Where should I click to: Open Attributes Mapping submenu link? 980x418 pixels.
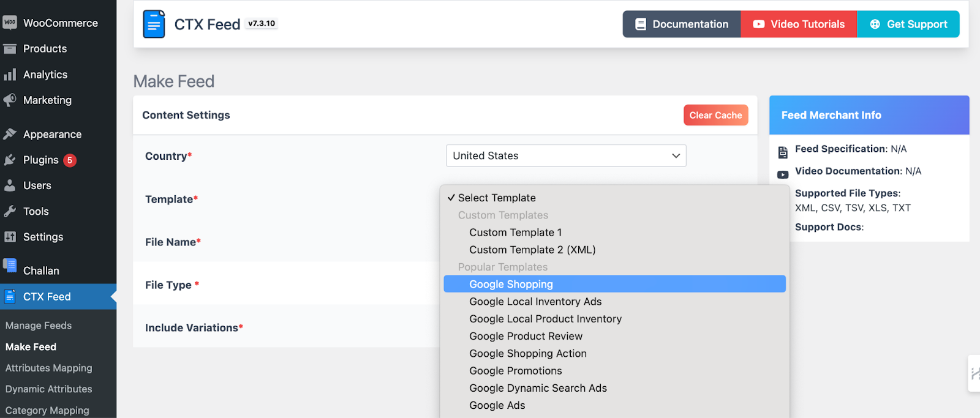coord(49,368)
